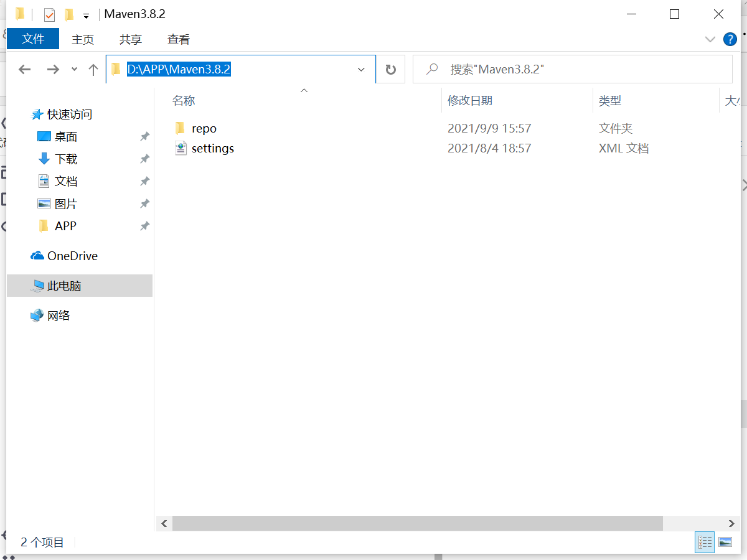Switch to large thumbnail view in status bar
This screenshot has width=747, height=560.
click(x=726, y=542)
